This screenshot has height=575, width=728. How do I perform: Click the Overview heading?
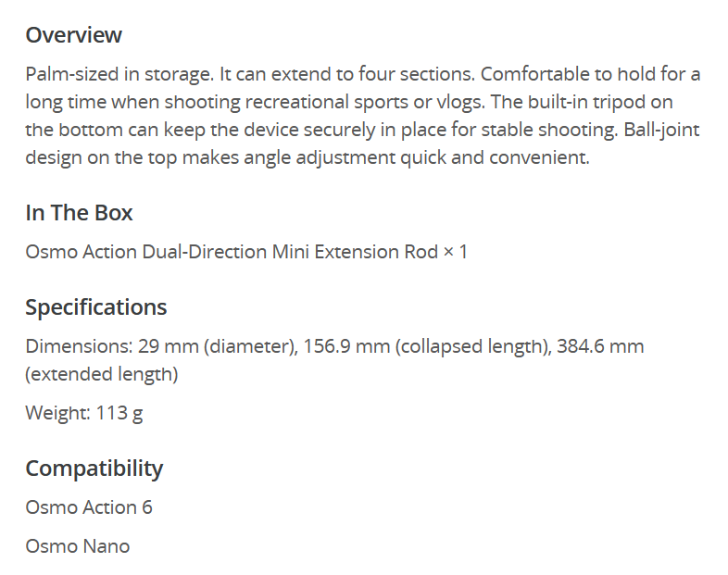pos(73,35)
